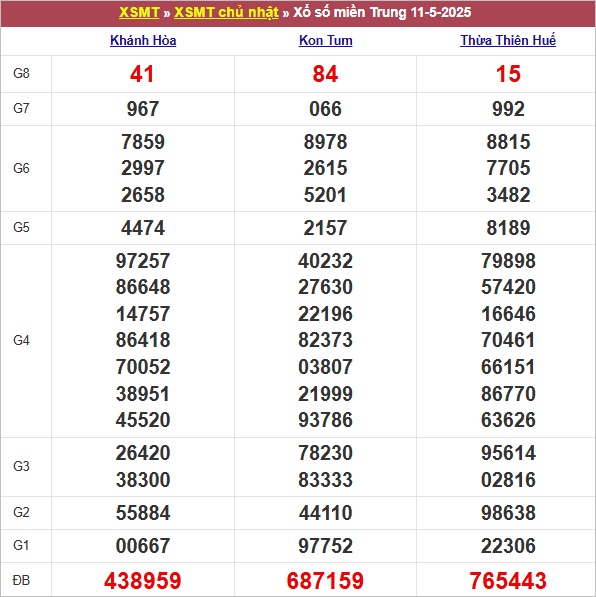Click the G6 row label

(21, 168)
